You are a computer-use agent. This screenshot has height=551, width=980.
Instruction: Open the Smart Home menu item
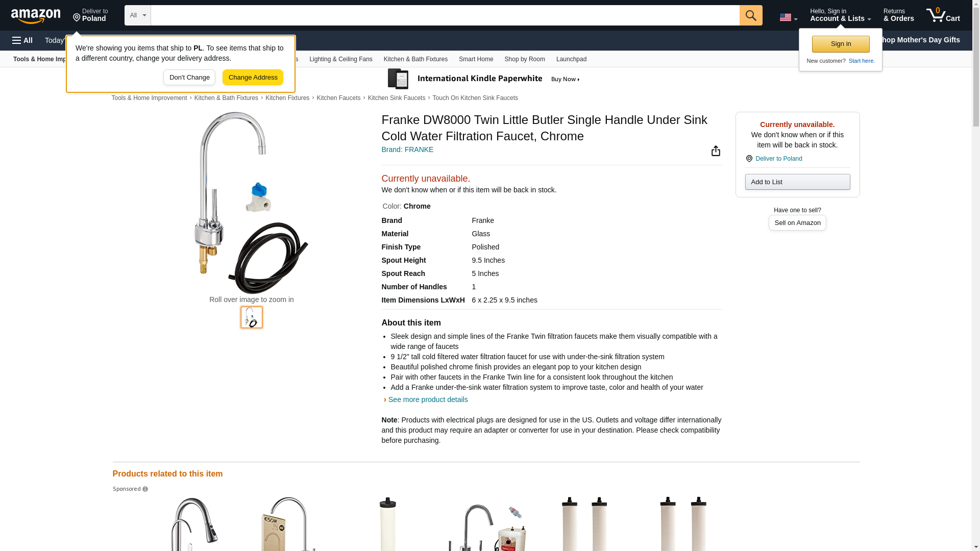pyautogui.click(x=476, y=59)
